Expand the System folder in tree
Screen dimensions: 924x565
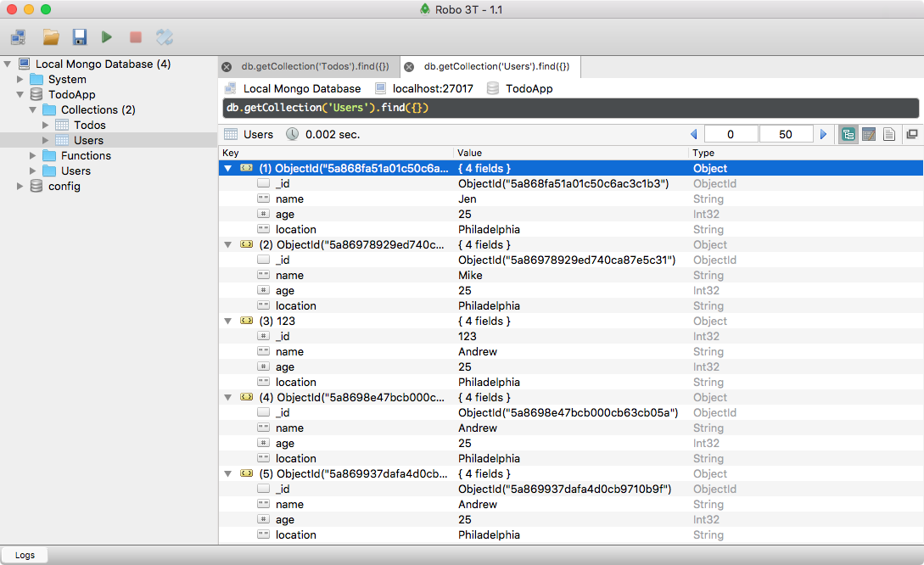point(21,79)
